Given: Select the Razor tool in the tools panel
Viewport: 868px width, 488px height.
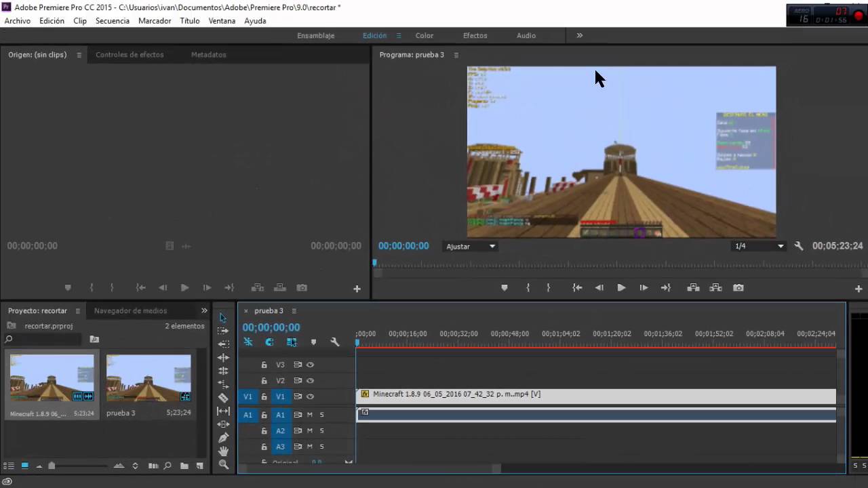Looking at the screenshot, I should click(223, 398).
